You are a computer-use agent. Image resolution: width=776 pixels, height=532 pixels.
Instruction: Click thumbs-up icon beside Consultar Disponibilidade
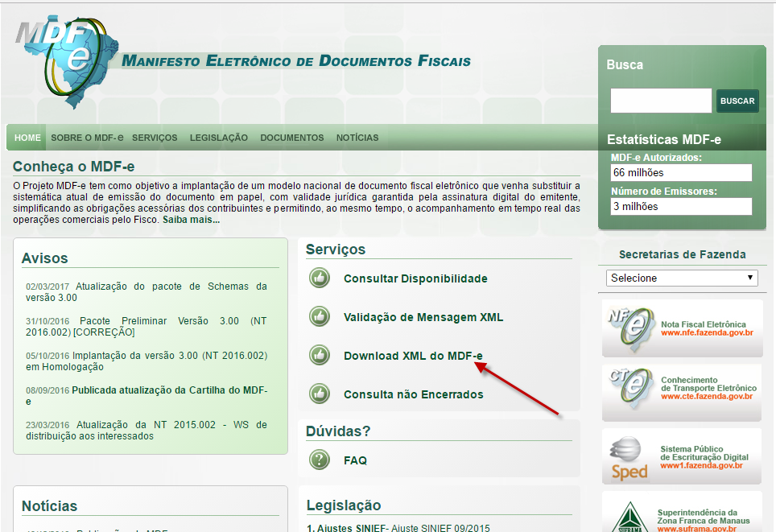pyautogui.click(x=320, y=278)
